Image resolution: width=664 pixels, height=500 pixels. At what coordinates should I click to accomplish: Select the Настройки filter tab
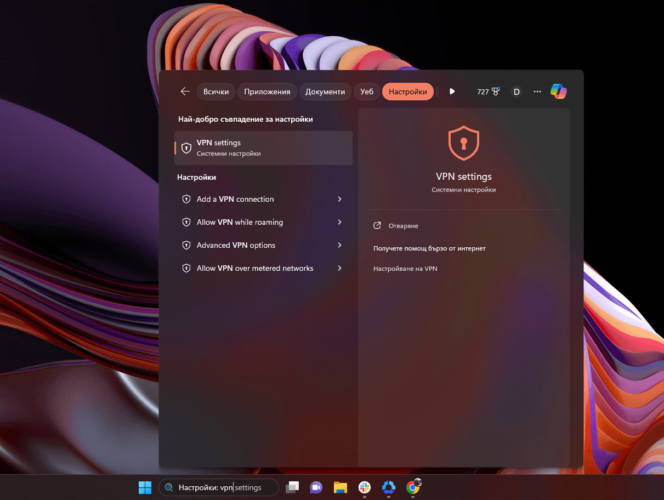[x=408, y=91]
